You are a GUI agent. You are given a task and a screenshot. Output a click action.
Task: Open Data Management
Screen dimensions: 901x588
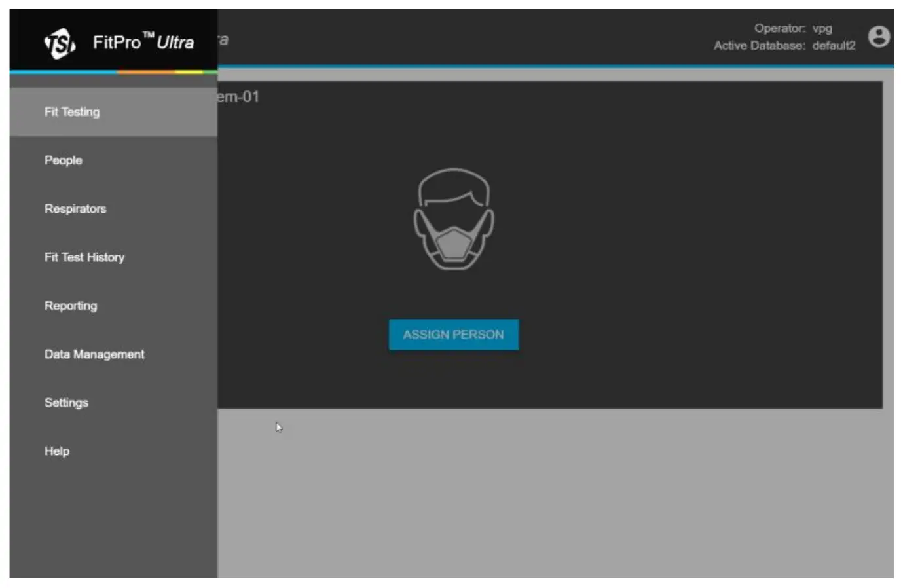(x=94, y=354)
